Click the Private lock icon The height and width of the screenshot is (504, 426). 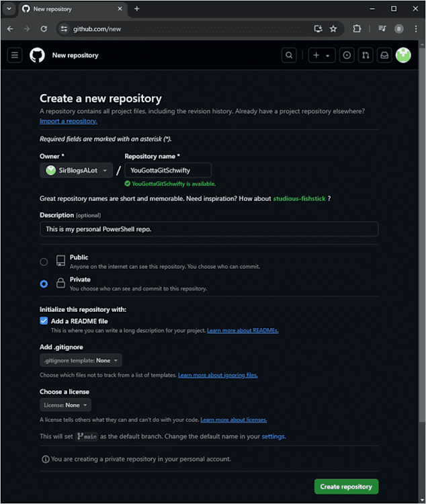click(x=60, y=283)
